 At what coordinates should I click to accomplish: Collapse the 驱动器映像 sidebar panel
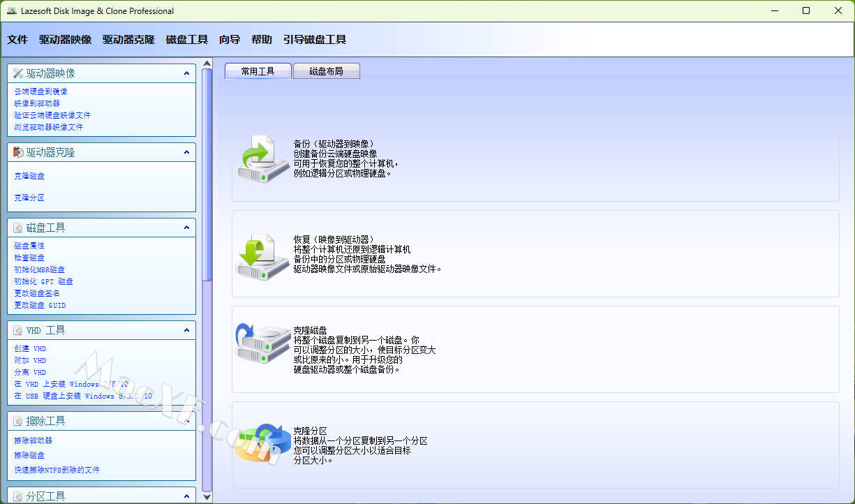[x=186, y=73]
